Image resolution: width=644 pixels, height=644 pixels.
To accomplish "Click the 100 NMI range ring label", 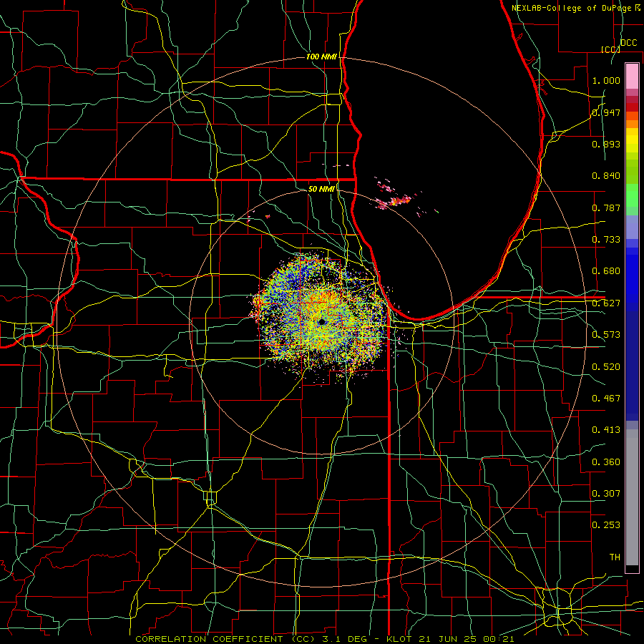I will pyautogui.click(x=321, y=57).
